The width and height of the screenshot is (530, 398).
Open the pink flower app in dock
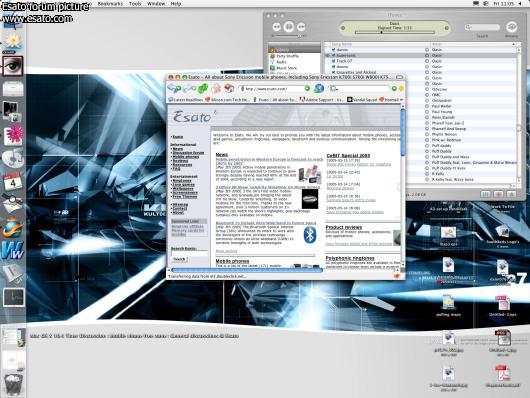coord(13,135)
